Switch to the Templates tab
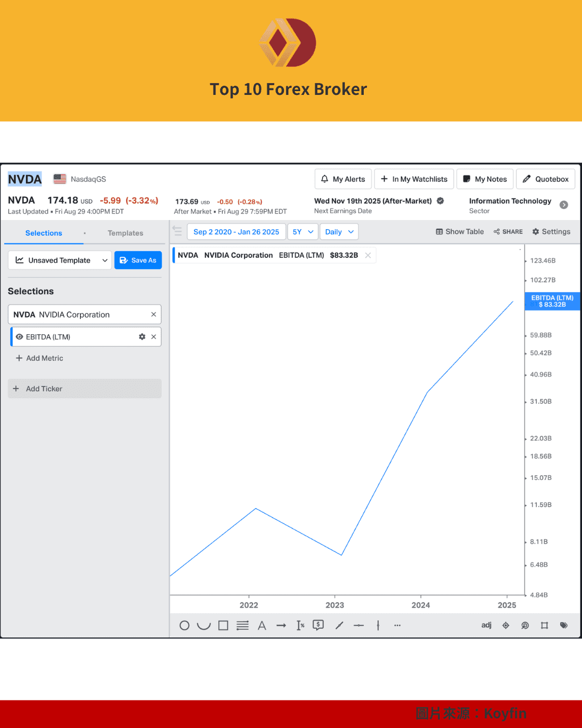The width and height of the screenshot is (582, 728). point(125,233)
